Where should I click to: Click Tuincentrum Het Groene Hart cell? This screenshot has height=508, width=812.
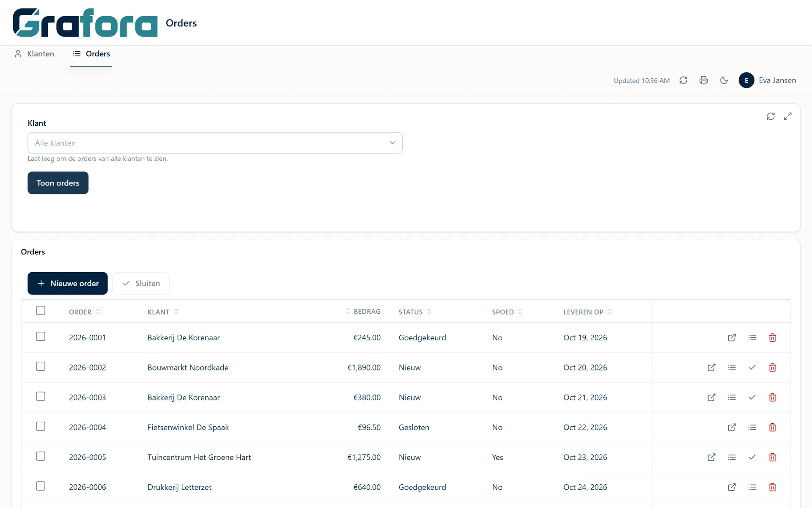199,458
